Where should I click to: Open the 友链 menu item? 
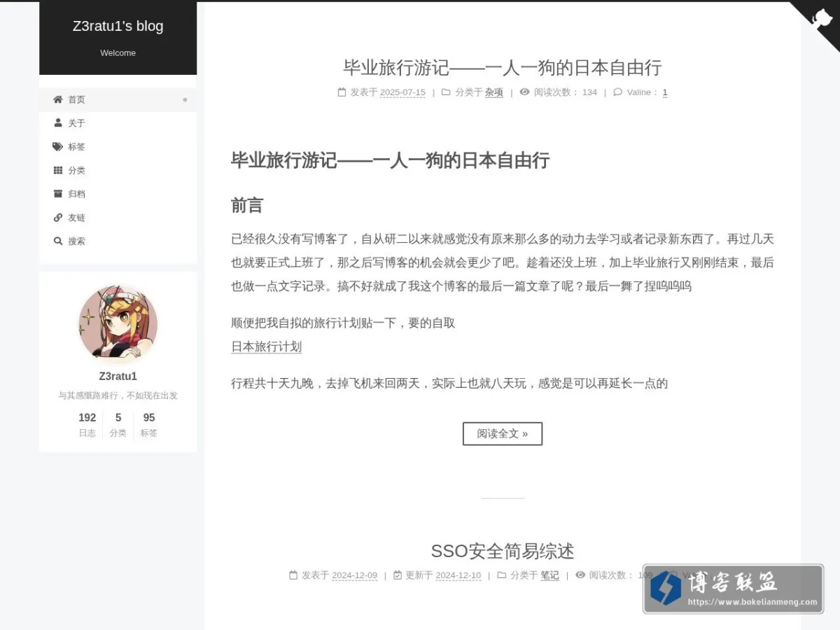[118, 218]
